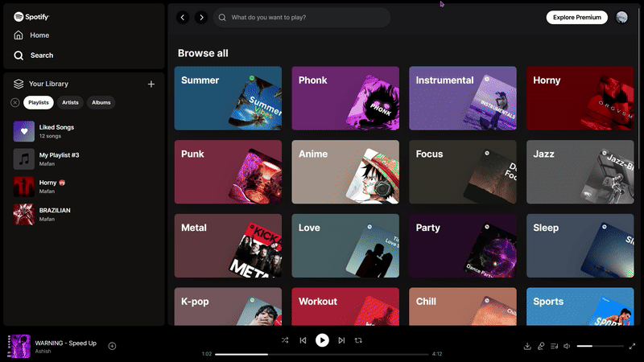Image resolution: width=644 pixels, height=362 pixels.
Task: Focus the 'What do you want to play?' field
Action: pyautogui.click(x=301, y=17)
